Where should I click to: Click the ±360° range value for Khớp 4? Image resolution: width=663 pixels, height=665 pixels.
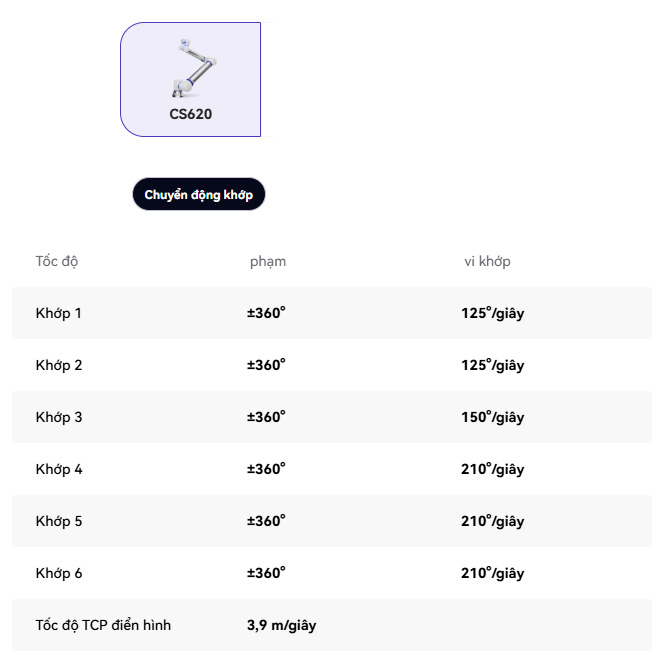[266, 469]
